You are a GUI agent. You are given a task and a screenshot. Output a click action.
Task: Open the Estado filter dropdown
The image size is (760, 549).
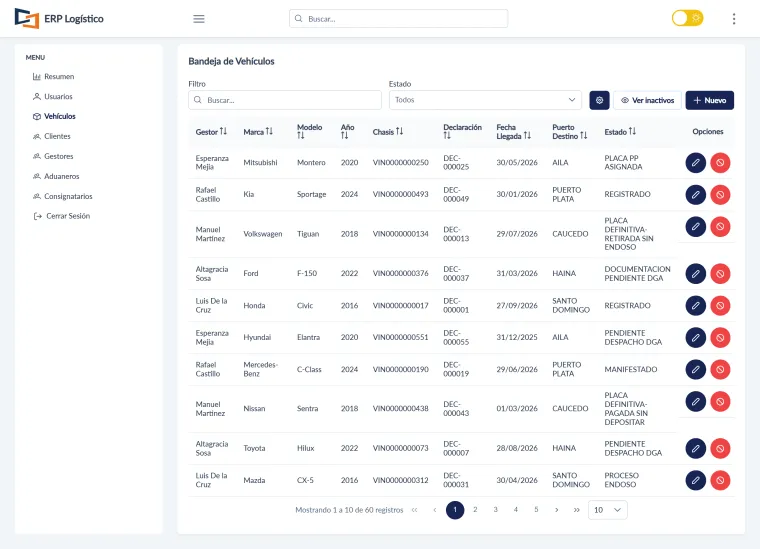485,100
